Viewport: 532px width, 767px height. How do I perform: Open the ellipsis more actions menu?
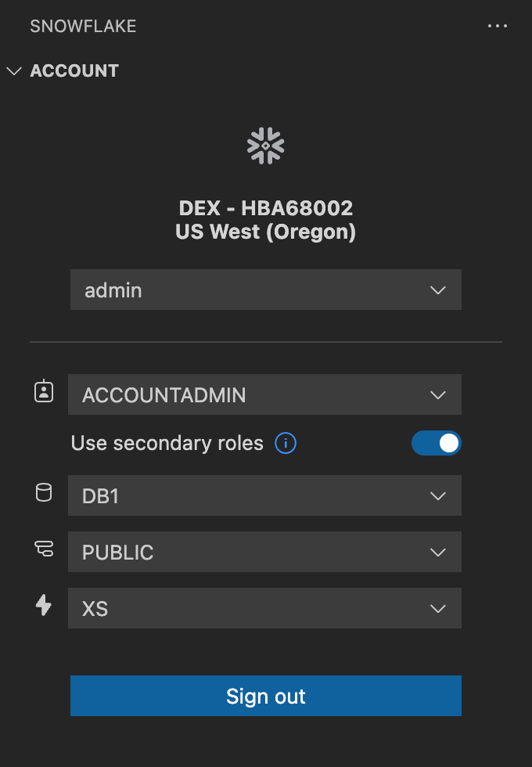click(x=498, y=26)
